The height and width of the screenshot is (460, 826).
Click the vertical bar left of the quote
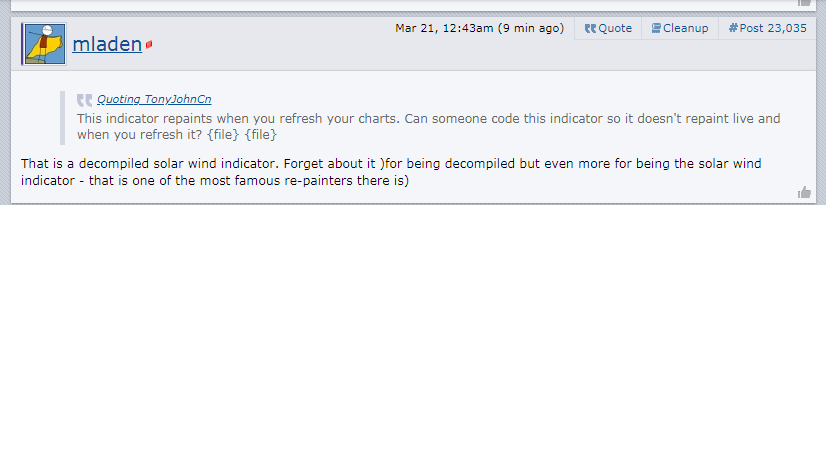point(62,117)
